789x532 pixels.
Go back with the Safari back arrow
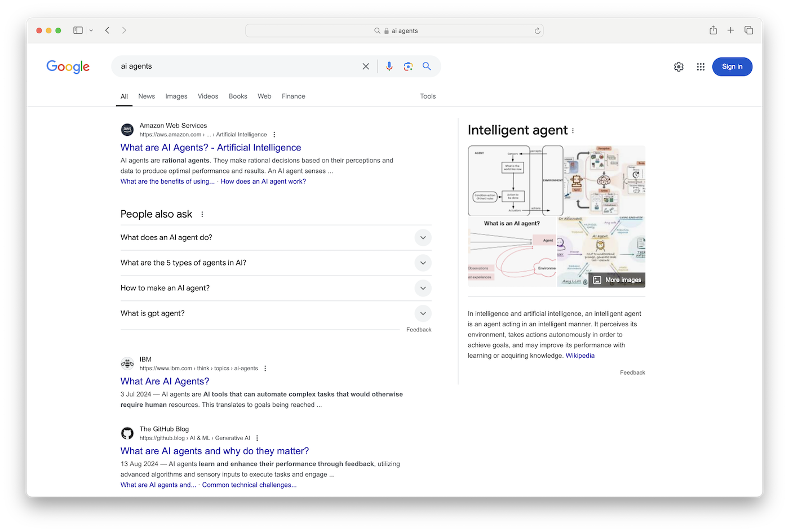coord(107,30)
